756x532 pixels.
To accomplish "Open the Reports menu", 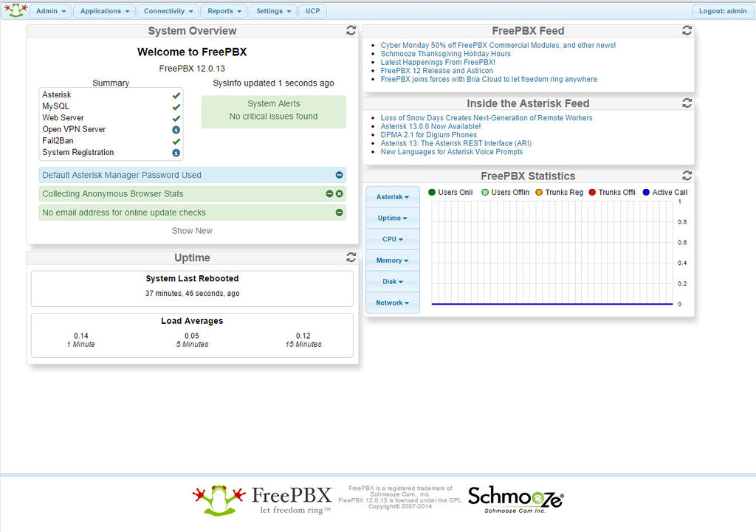I will pyautogui.click(x=224, y=11).
